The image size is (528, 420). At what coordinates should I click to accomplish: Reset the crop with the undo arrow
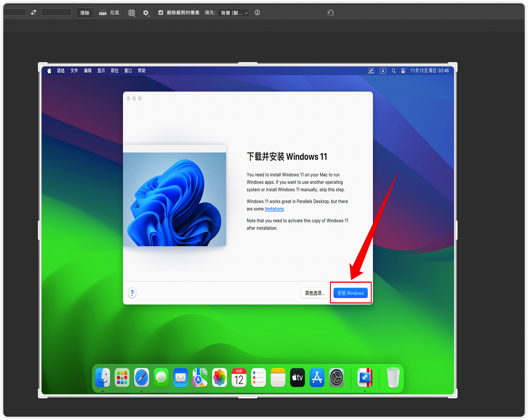coord(330,13)
